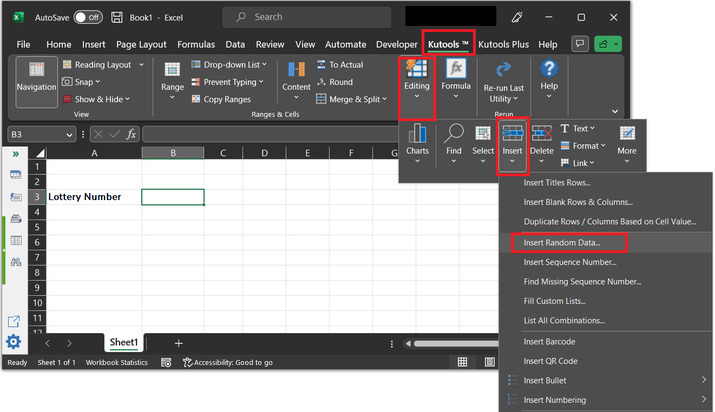Image resolution: width=715 pixels, height=412 pixels.
Task: Click Accessibility: Good to go
Action: pyautogui.click(x=228, y=362)
